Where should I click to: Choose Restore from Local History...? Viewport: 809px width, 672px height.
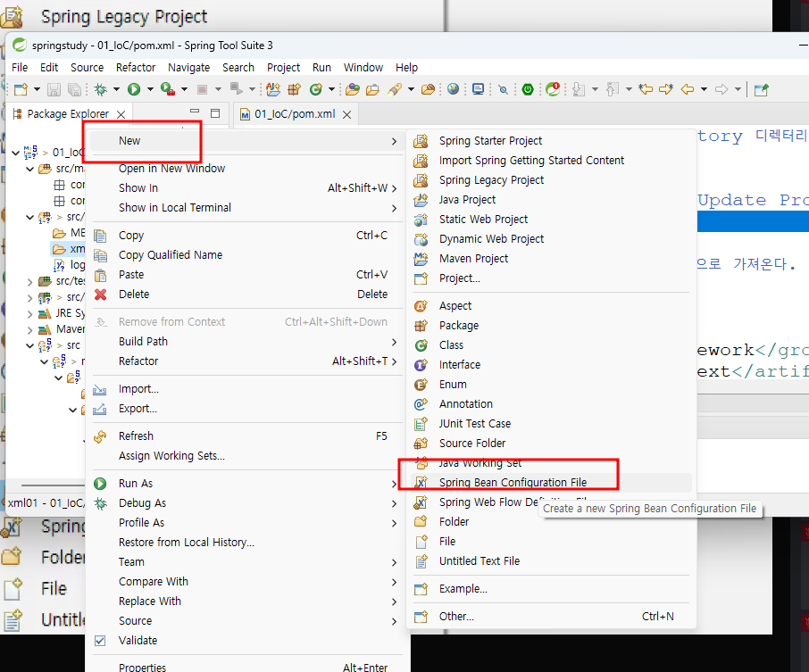[x=246, y=543]
